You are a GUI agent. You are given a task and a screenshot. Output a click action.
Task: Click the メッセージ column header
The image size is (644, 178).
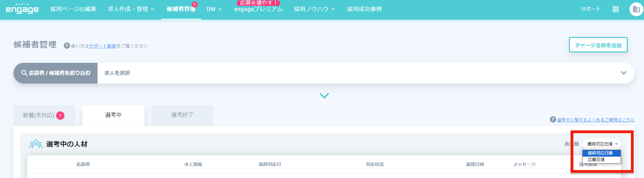(524, 165)
